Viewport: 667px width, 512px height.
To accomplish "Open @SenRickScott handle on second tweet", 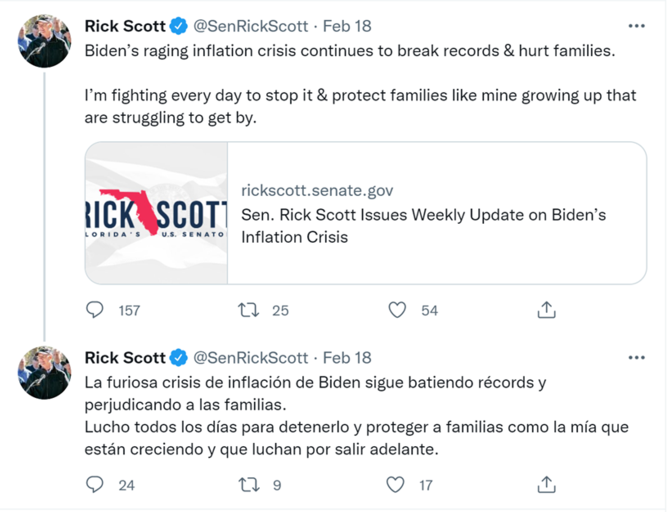I will (250, 357).
